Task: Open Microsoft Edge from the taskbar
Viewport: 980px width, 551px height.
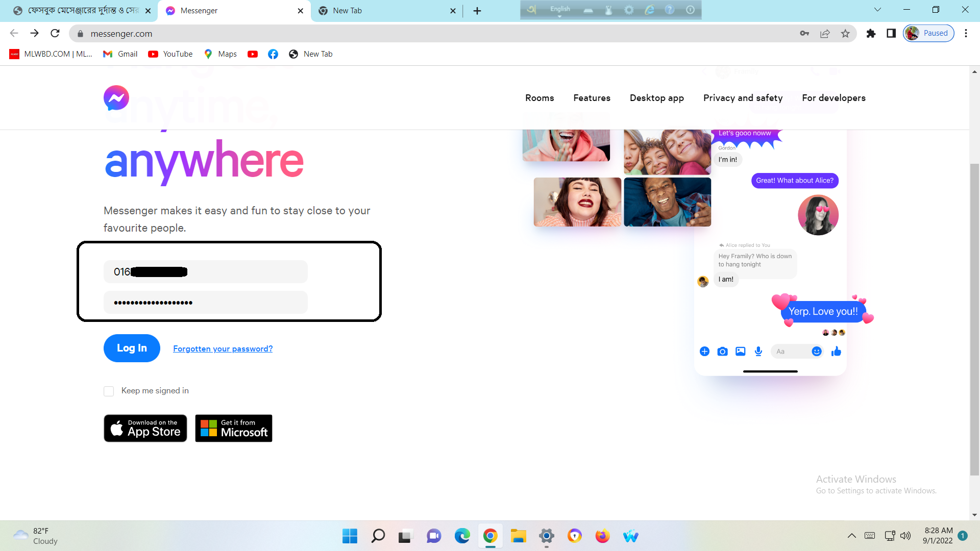Action: [462, 536]
